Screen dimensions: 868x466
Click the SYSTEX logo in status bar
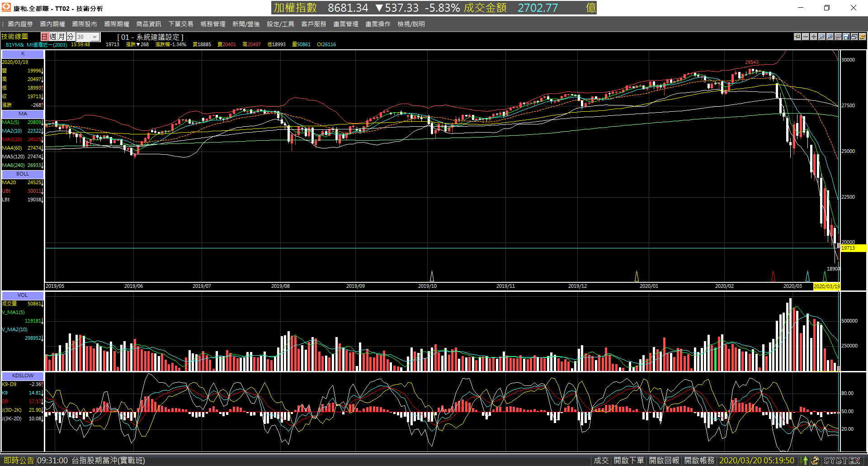pos(842,460)
